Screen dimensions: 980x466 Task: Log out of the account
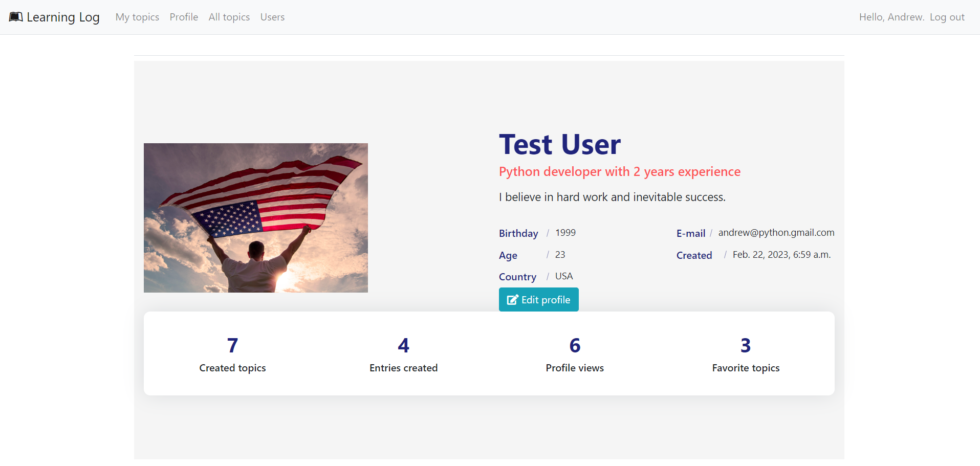point(947,17)
